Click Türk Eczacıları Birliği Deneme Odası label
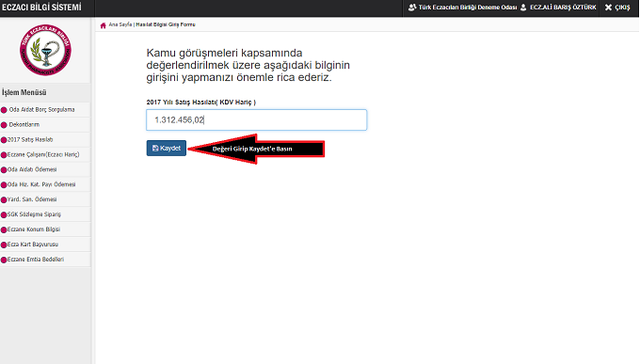Screen dimensions: 640x364 coord(468,8)
